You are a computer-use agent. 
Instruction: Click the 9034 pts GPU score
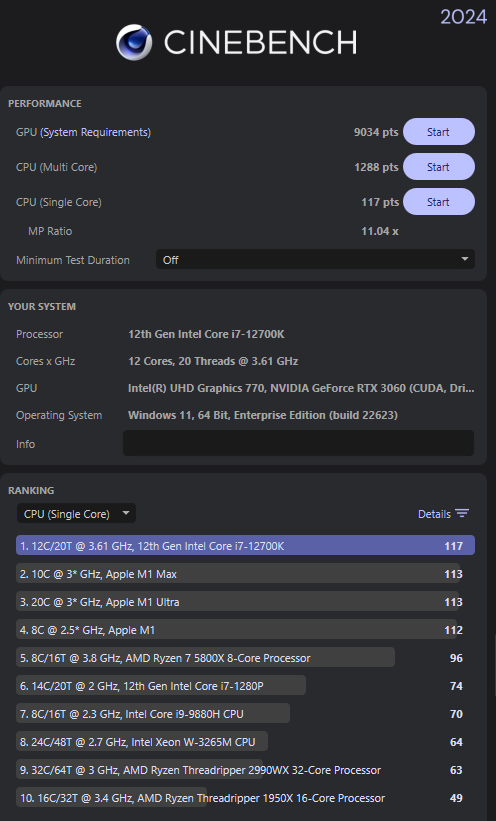(376, 132)
